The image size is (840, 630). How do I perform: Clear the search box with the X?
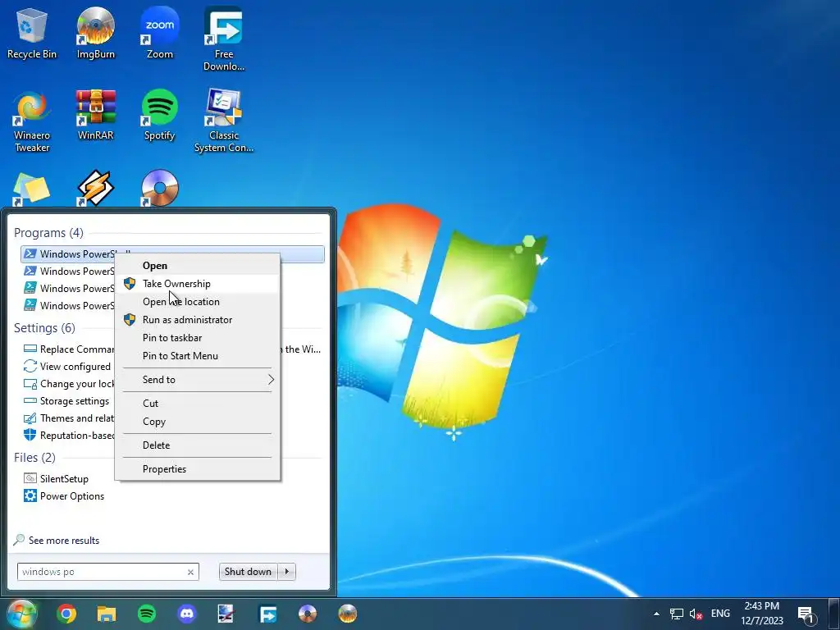pos(190,572)
